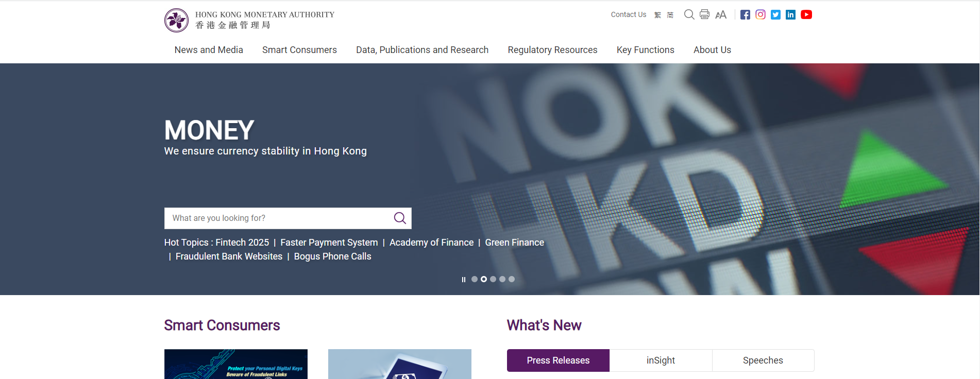Click the What's New heading
Screen dimensions: 980x379
pyautogui.click(x=544, y=325)
